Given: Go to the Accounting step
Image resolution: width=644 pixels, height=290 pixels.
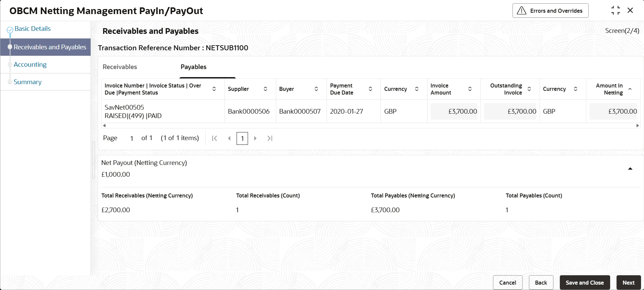Looking at the screenshot, I should click(30, 64).
